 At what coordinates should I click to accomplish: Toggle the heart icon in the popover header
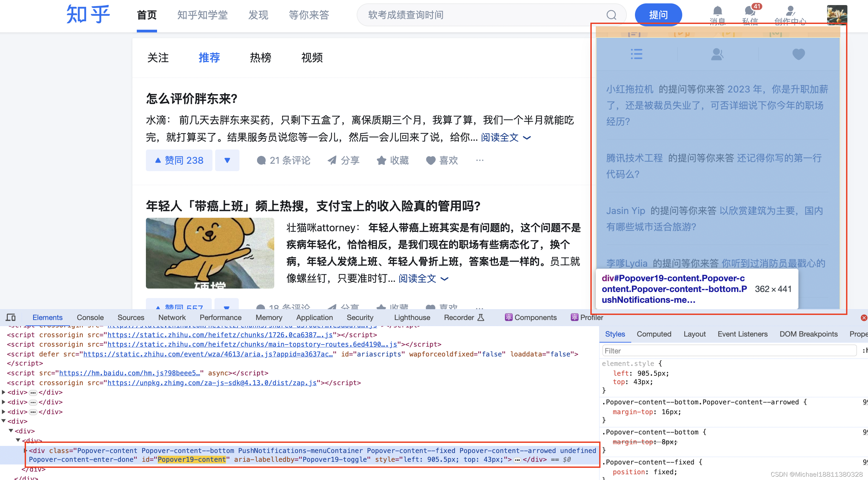click(x=798, y=54)
